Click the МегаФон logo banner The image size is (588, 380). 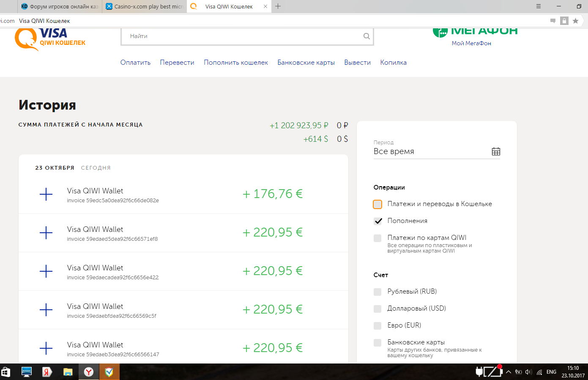[x=475, y=32]
